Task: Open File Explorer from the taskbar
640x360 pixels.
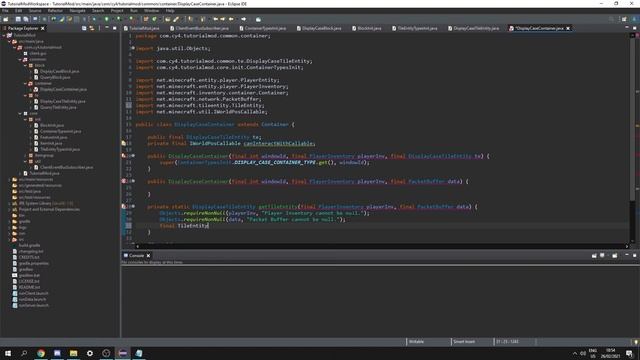Action: [x=73, y=353]
